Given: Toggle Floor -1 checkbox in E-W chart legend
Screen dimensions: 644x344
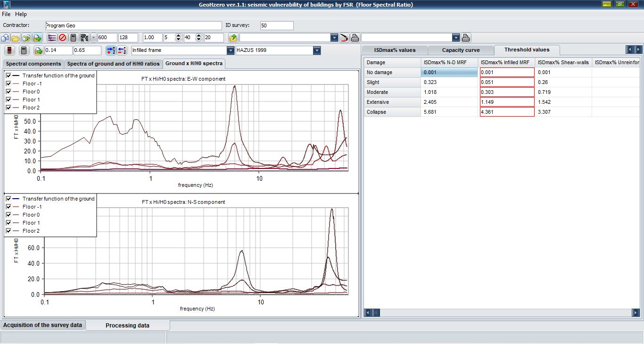Looking at the screenshot, I should tap(8, 84).
